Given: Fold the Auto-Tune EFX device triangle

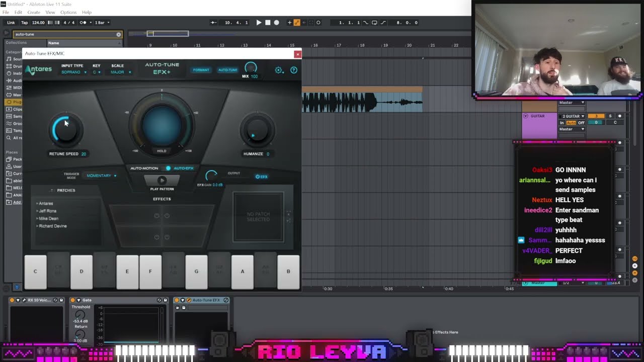Looking at the screenshot, I should (183, 300).
